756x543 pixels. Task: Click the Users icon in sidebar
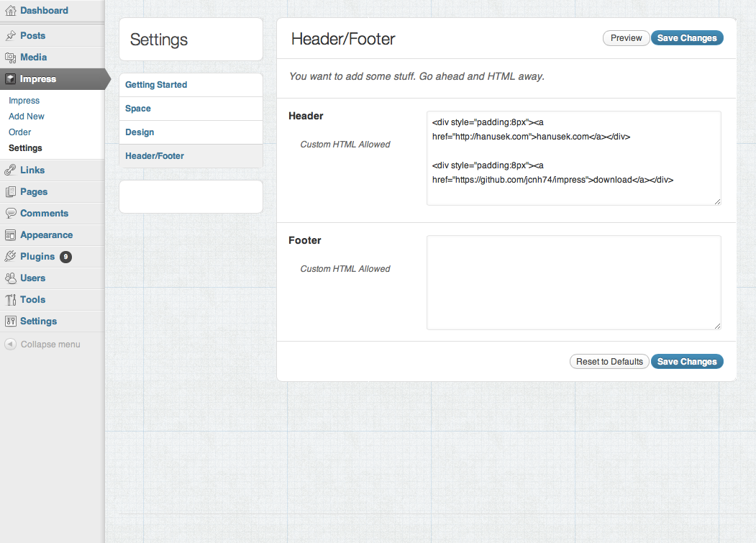pos(10,278)
